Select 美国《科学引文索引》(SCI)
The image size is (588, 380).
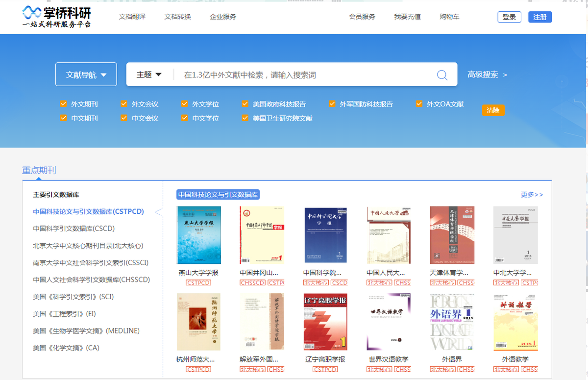click(x=73, y=297)
